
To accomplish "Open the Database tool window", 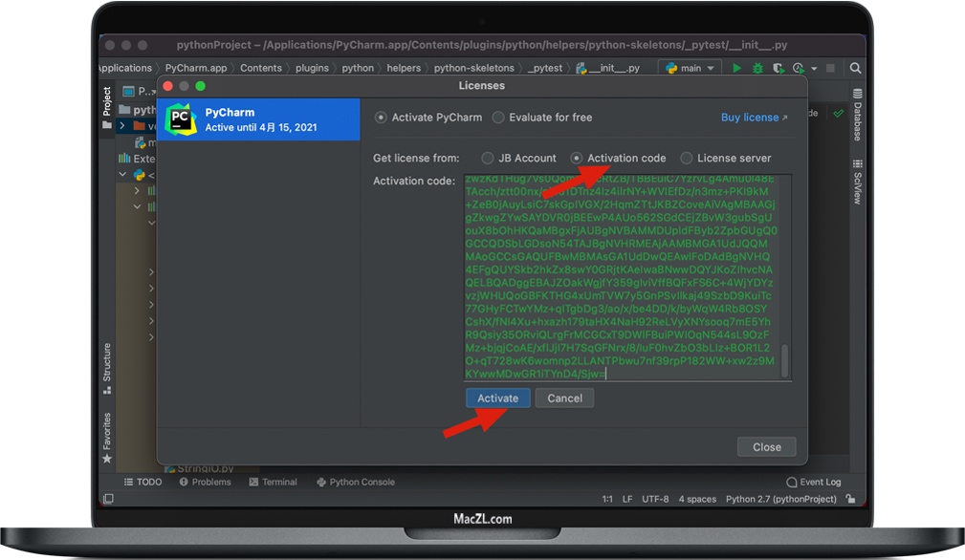I will (x=857, y=116).
